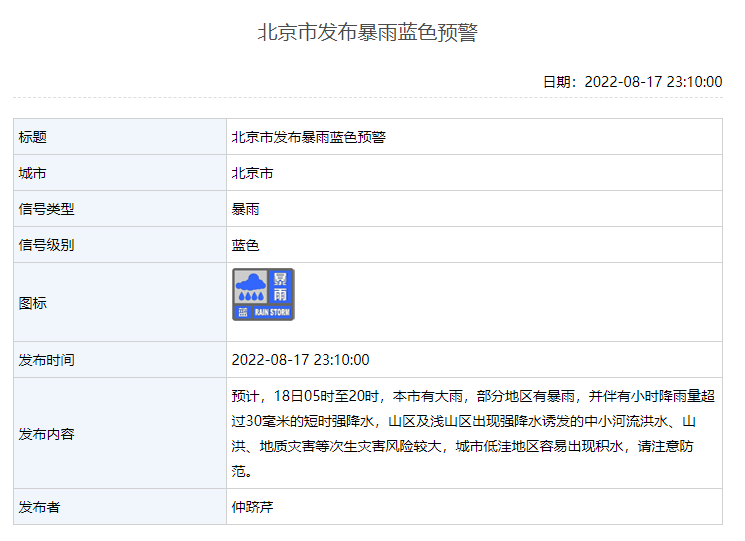Click the date line 日期：2022-08-17 23:10:00

point(632,82)
